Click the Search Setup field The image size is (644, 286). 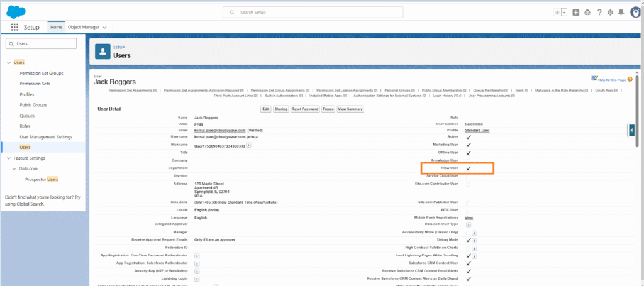coord(321,12)
